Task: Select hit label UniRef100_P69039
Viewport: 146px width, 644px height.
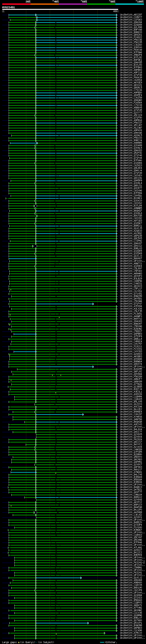Action: (131, 50)
